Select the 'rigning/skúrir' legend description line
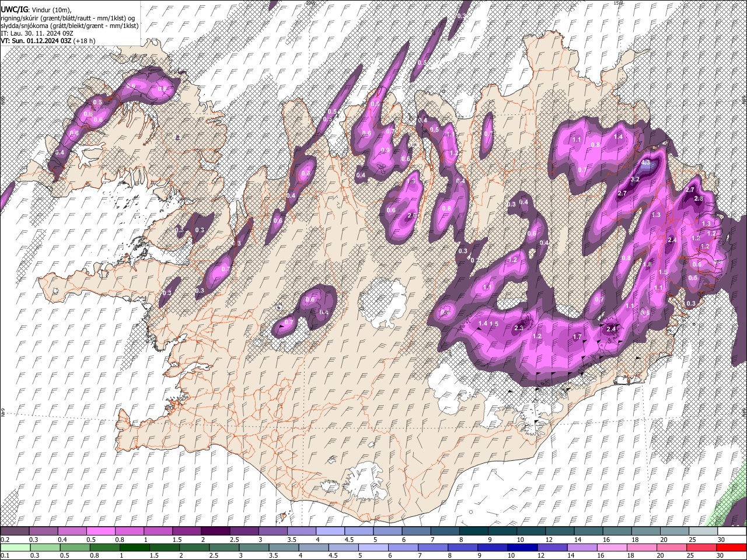747x560 pixels. (68, 18)
